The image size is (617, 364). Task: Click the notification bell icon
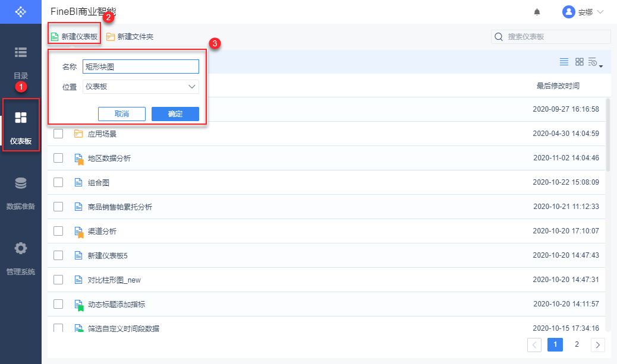click(537, 12)
